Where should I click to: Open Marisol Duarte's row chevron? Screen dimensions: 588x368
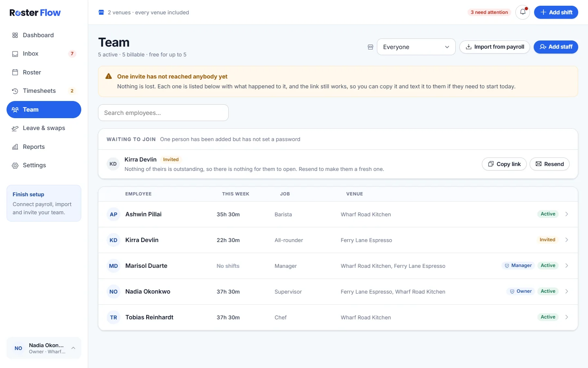tap(567, 266)
